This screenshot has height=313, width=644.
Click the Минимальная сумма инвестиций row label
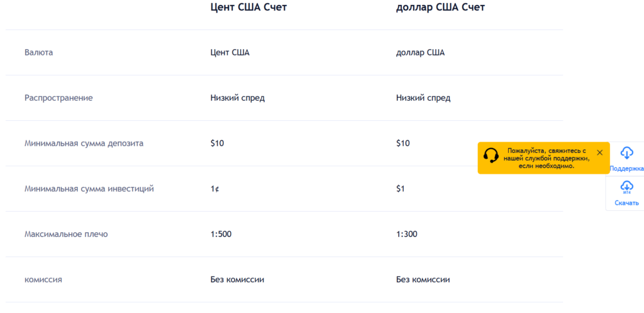click(x=89, y=188)
